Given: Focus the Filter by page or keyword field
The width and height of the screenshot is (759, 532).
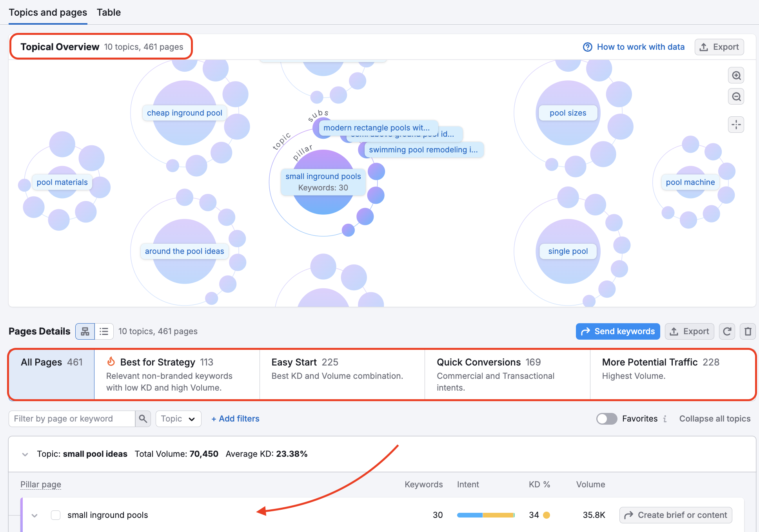Looking at the screenshot, I should click(72, 419).
